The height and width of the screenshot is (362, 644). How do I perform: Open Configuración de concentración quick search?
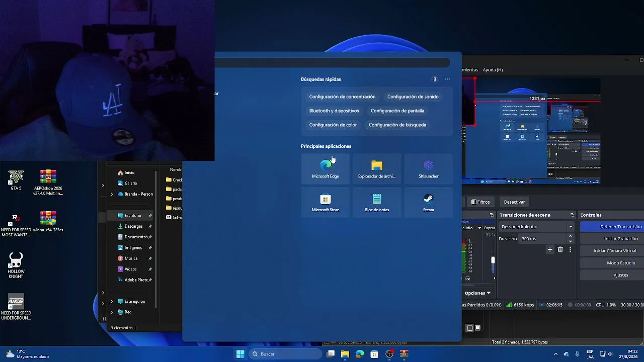pos(342,97)
